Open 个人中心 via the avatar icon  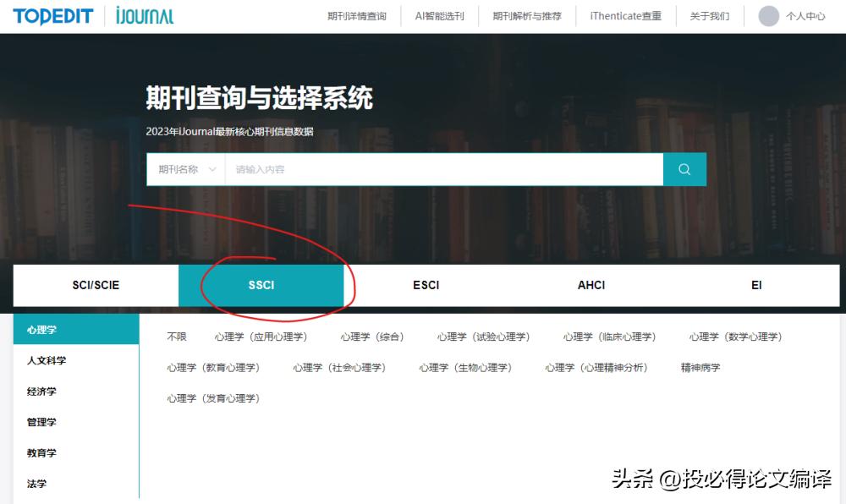(x=788, y=15)
